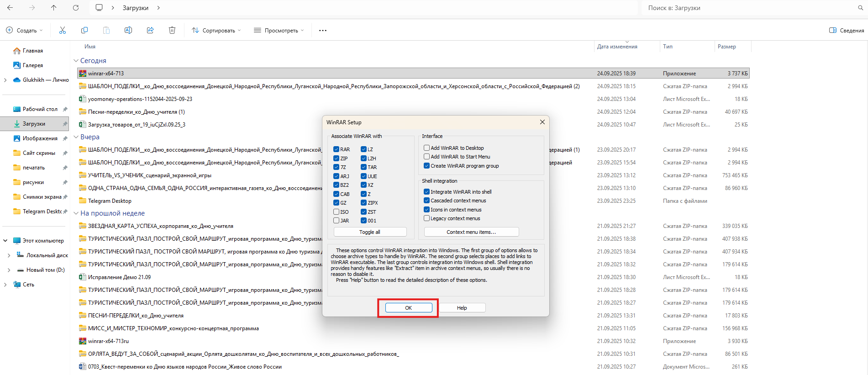Click the Загрузки search field
The width and height of the screenshot is (868, 375).
(x=749, y=8)
